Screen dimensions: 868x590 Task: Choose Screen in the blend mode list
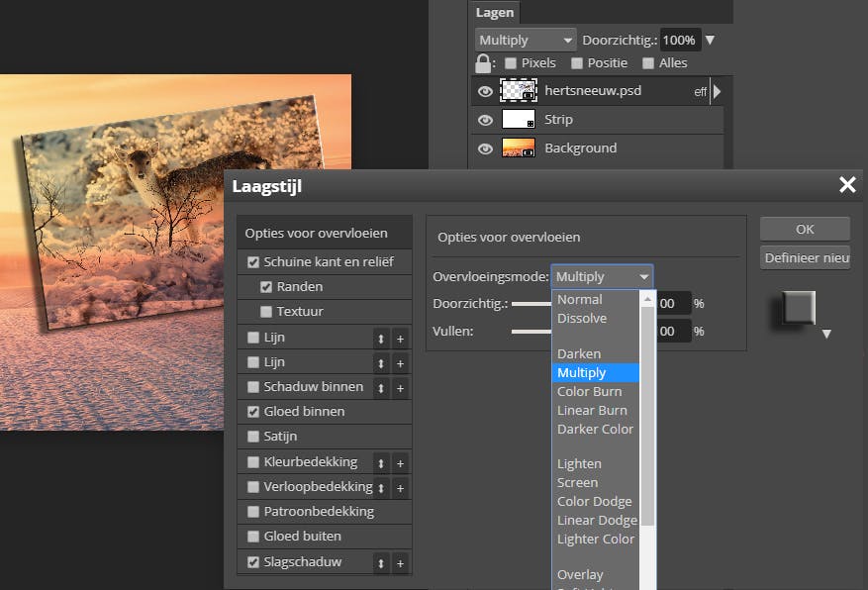click(577, 482)
